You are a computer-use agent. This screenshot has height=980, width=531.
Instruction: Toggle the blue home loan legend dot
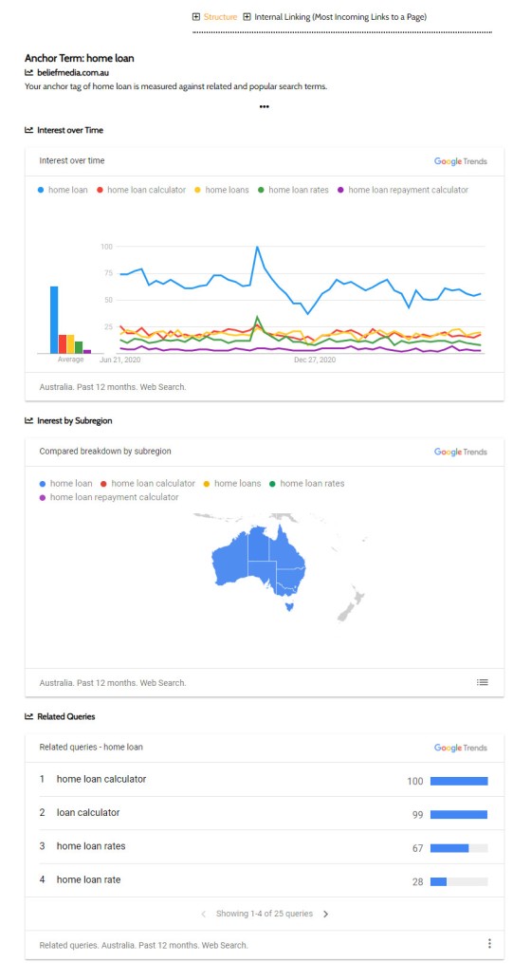point(41,190)
